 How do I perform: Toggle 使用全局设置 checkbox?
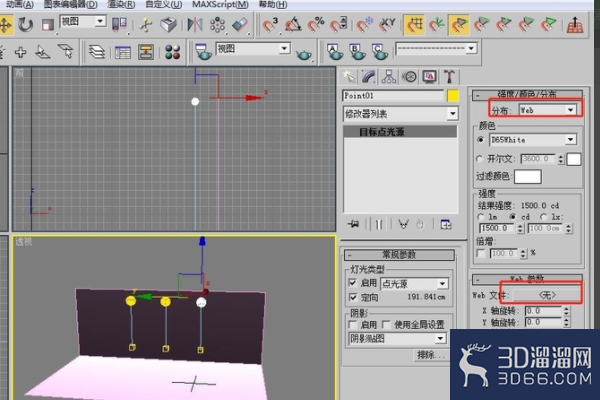coord(386,325)
